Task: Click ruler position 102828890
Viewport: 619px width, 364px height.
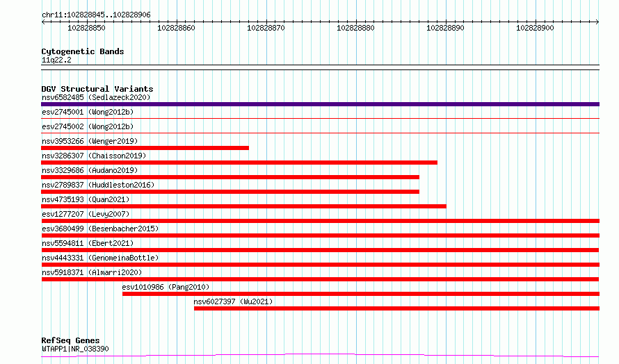Action: (445, 28)
